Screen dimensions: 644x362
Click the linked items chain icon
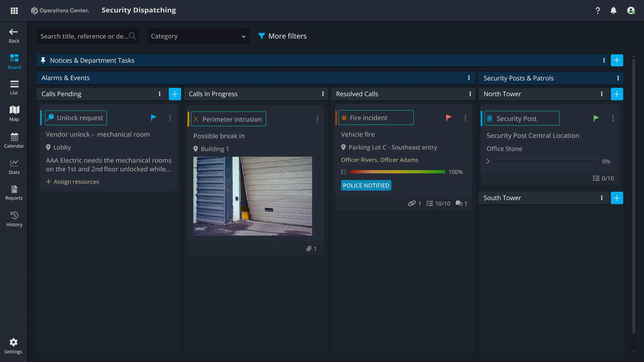tap(412, 203)
